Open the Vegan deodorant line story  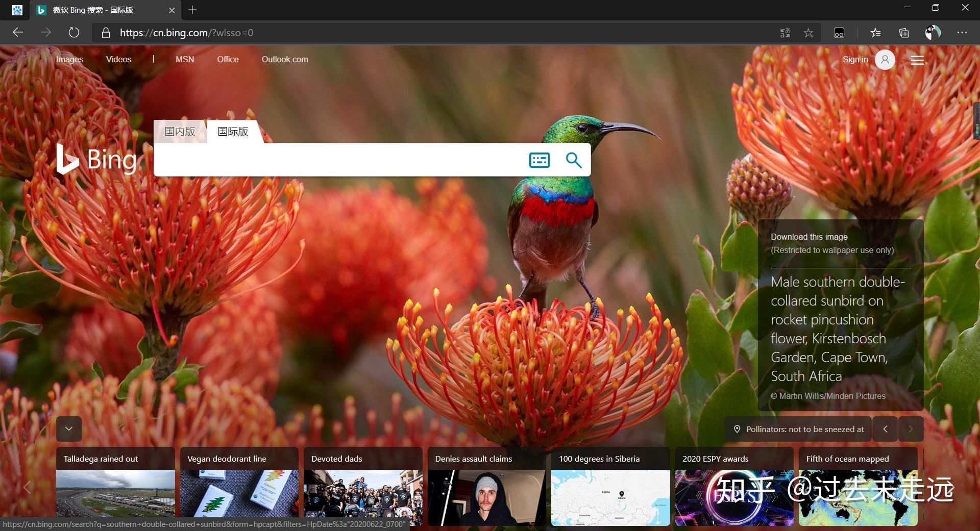click(x=227, y=459)
